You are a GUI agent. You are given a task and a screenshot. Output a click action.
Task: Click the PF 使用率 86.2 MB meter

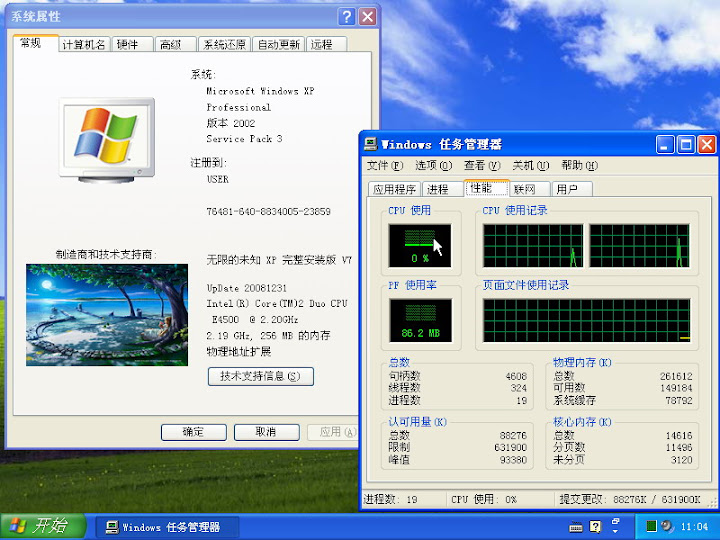(x=420, y=321)
